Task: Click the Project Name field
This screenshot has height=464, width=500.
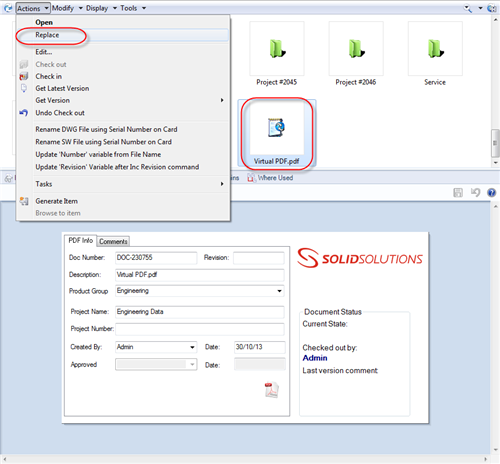Action: tap(200, 312)
